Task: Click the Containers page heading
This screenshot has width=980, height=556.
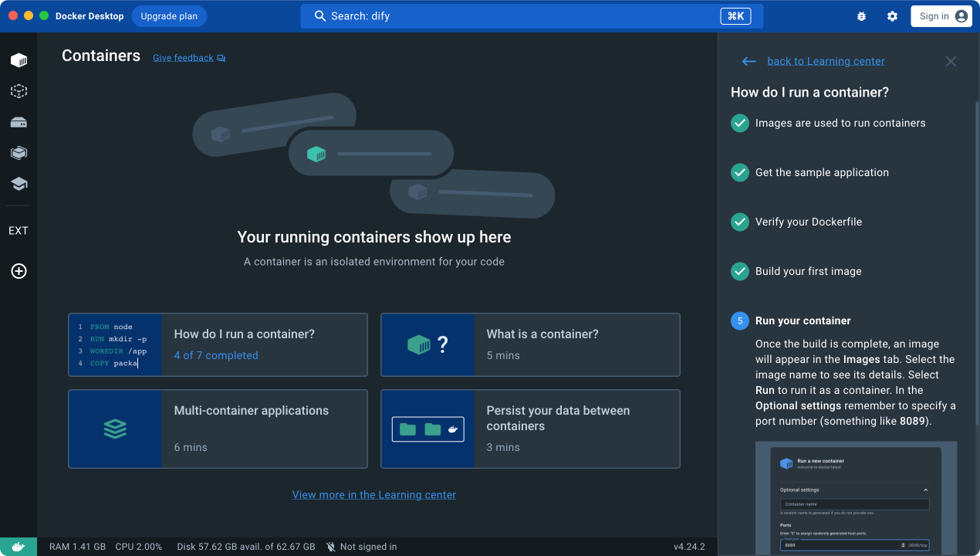Action: click(x=101, y=56)
